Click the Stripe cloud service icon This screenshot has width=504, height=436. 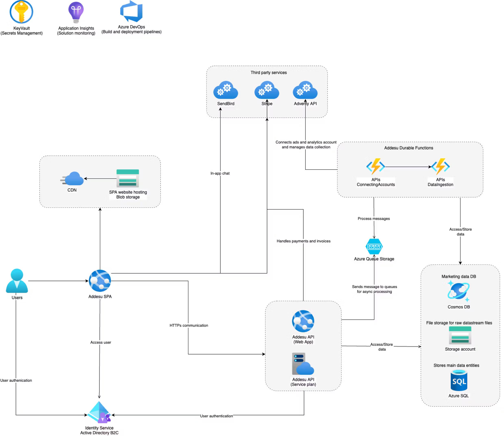(267, 90)
